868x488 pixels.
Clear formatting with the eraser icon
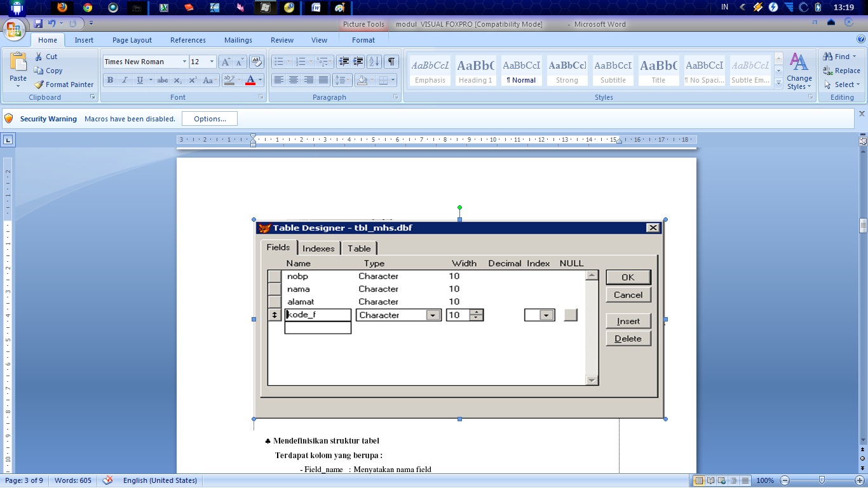(256, 62)
